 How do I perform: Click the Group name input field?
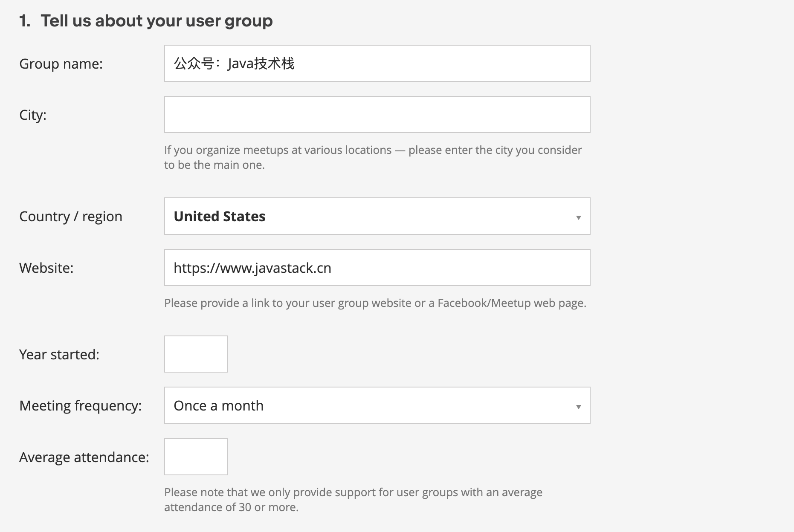coord(377,63)
